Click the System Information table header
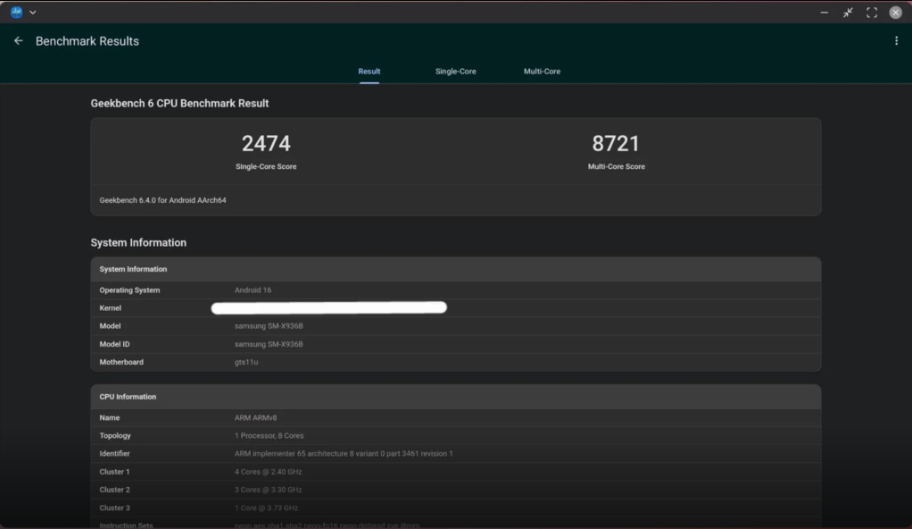 click(456, 269)
